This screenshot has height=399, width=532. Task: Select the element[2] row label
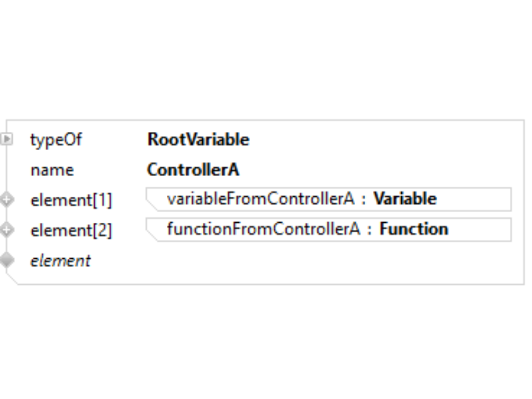[x=71, y=230]
